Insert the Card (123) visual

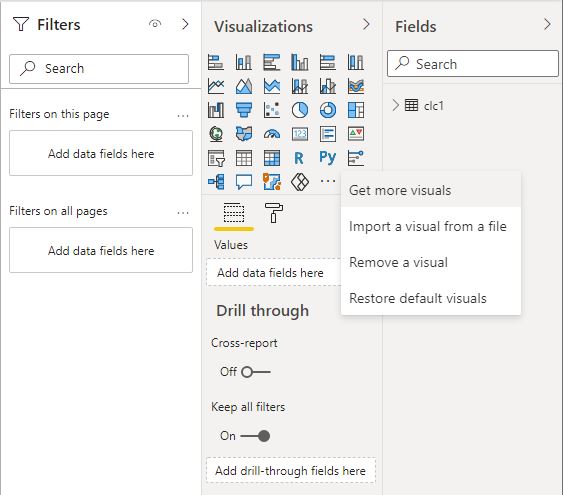pyautogui.click(x=300, y=134)
